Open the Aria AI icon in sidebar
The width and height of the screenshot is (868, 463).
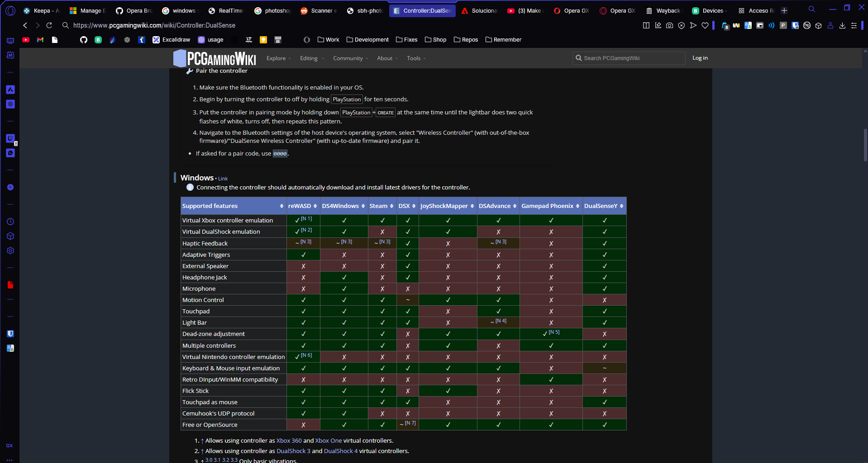point(10,90)
